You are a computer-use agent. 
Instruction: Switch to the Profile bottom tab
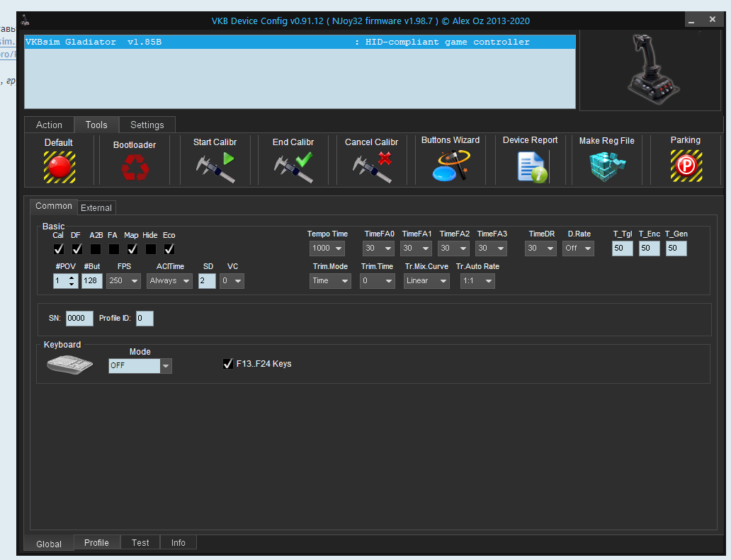click(96, 543)
